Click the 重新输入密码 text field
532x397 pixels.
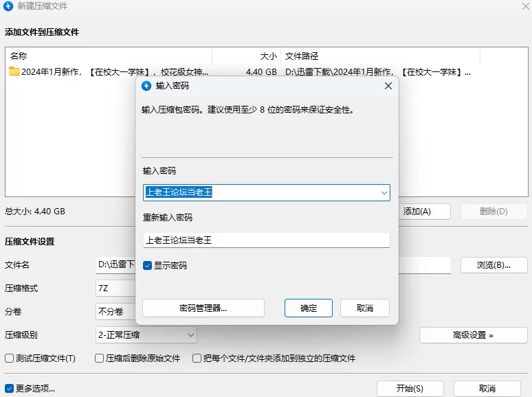(266, 240)
